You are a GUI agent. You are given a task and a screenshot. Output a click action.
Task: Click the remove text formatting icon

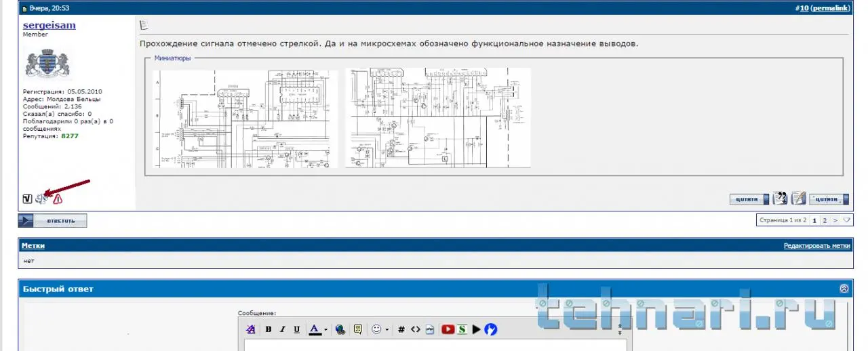pyautogui.click(x=251, y=329)
